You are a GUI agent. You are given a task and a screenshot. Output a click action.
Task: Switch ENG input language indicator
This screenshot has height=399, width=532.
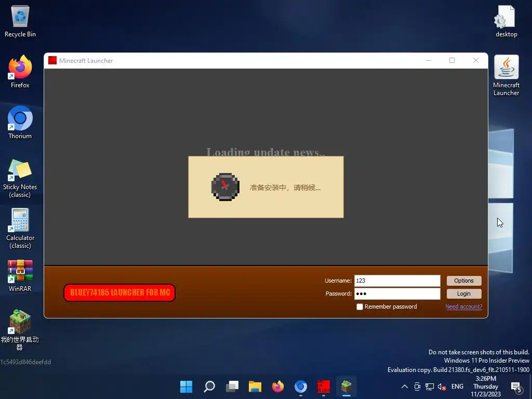point(457,387)
